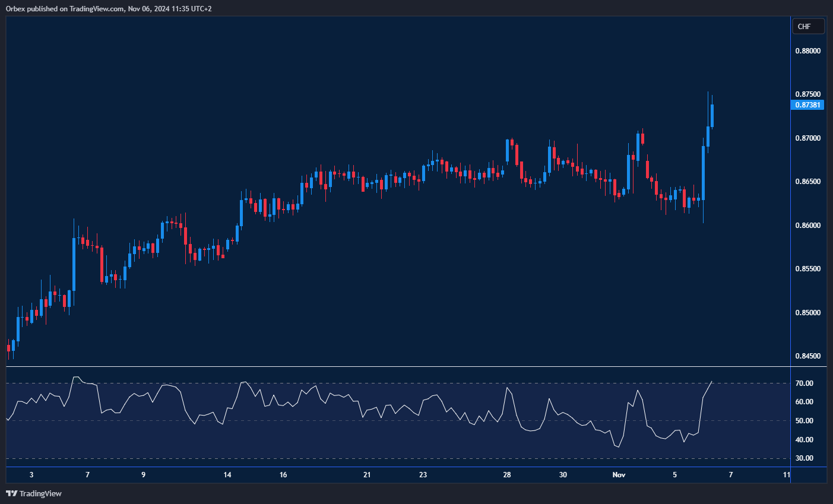Image resolution: width=833 pixels, height=504 pixels.
Task: Click the 21 date marker on the time axis
Action: 367,475
